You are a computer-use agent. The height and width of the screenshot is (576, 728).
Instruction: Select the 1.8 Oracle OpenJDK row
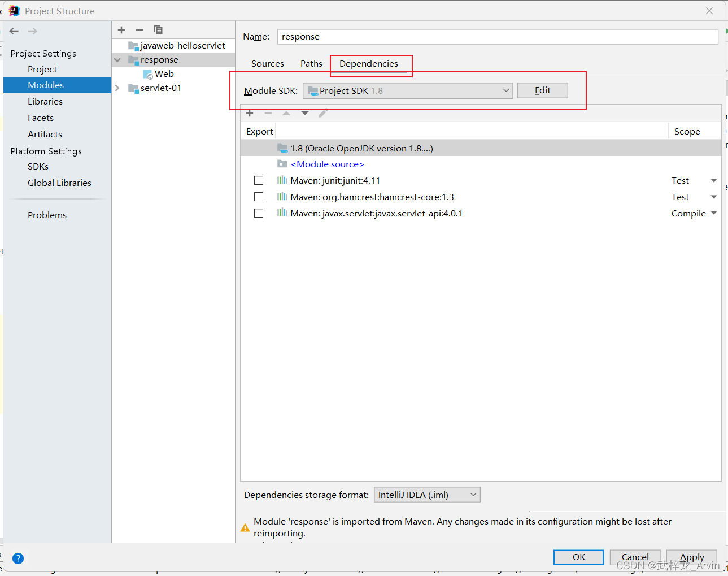[481, 148]
